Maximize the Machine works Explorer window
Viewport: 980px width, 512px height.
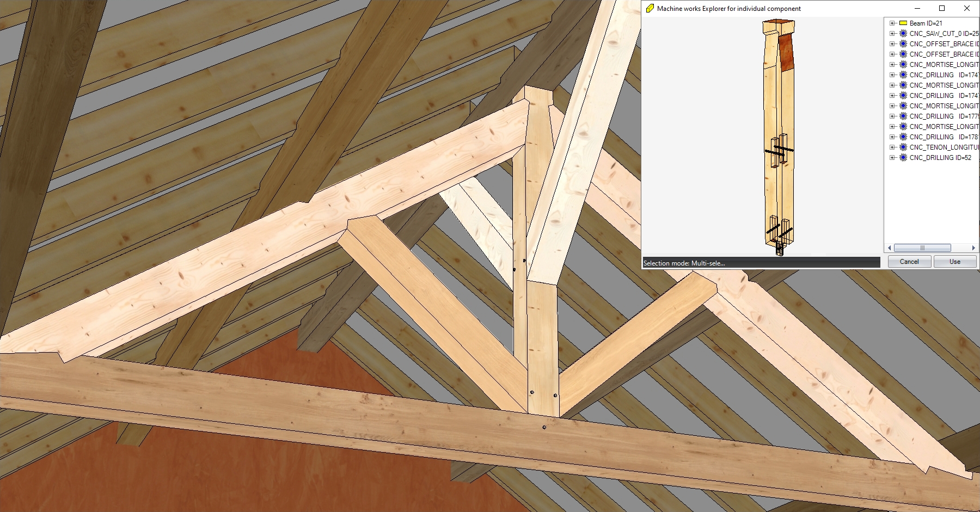942,8
